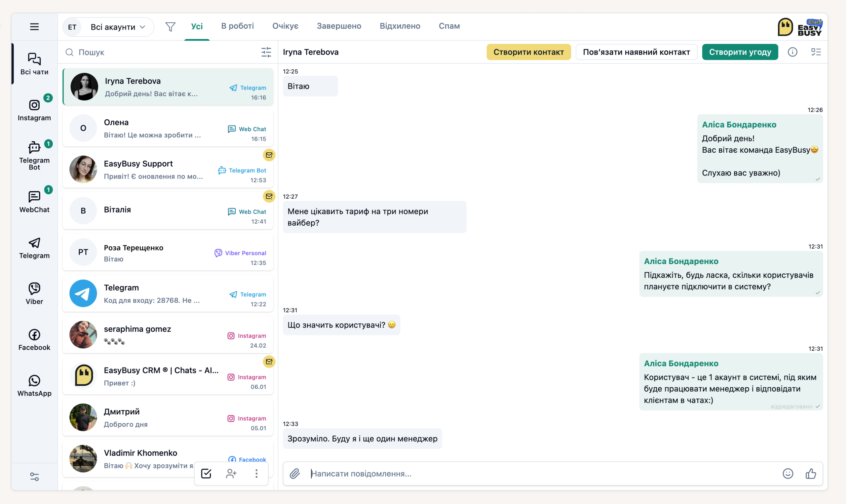Send a thumbs up reaction
Image resolution: width=846 pixels, height=504 pixels.
click(x=811, y=474)
